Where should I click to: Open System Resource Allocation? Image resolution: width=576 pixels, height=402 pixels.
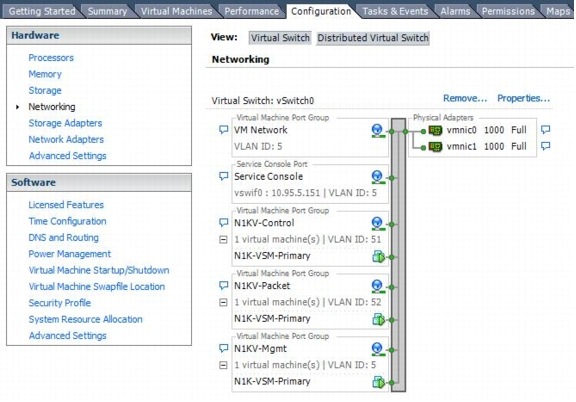coord(86,319)
